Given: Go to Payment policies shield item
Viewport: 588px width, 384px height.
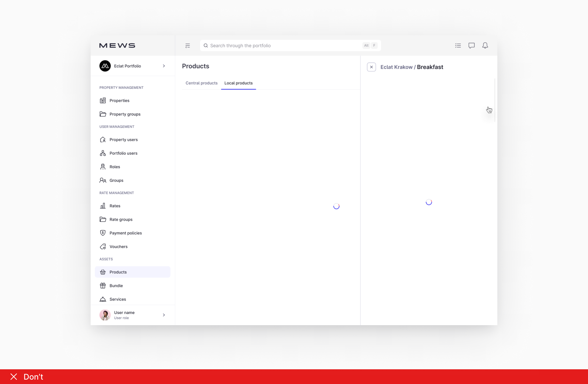Looking at the screenshot, I should point(125,233).
